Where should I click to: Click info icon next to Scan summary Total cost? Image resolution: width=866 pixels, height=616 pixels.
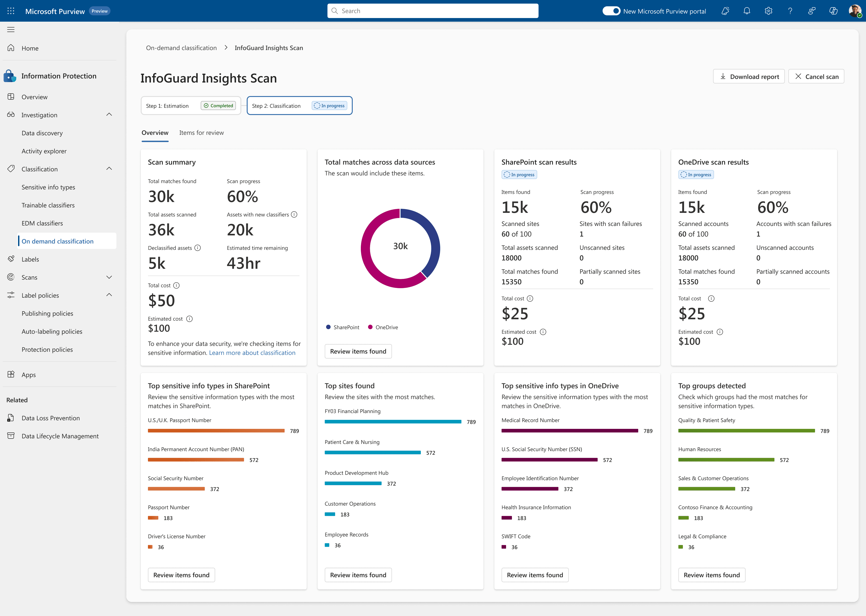click(x=176, y=286)
